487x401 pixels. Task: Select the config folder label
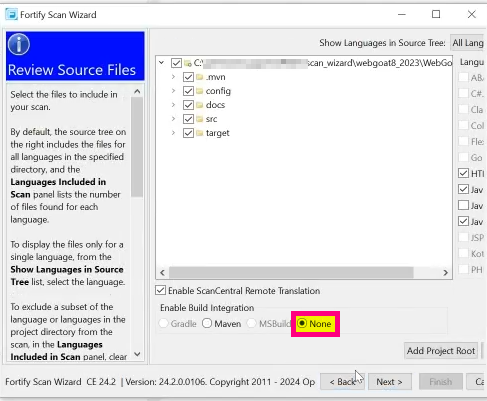(218, 91)
